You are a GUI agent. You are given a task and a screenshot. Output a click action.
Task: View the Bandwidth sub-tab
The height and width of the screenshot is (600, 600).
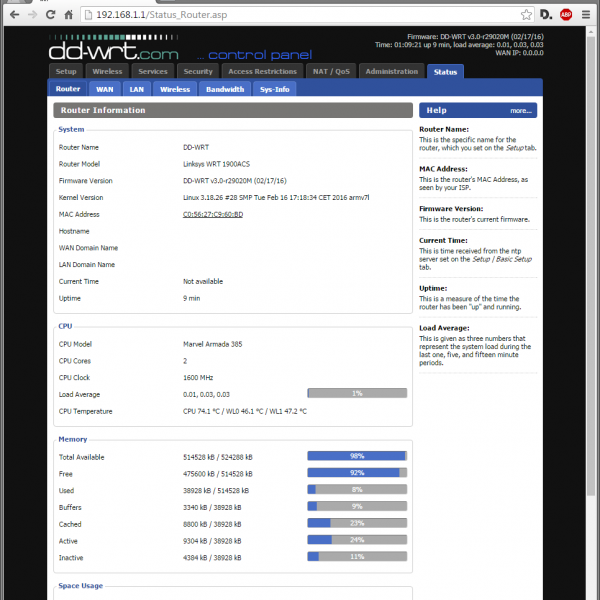225,89
